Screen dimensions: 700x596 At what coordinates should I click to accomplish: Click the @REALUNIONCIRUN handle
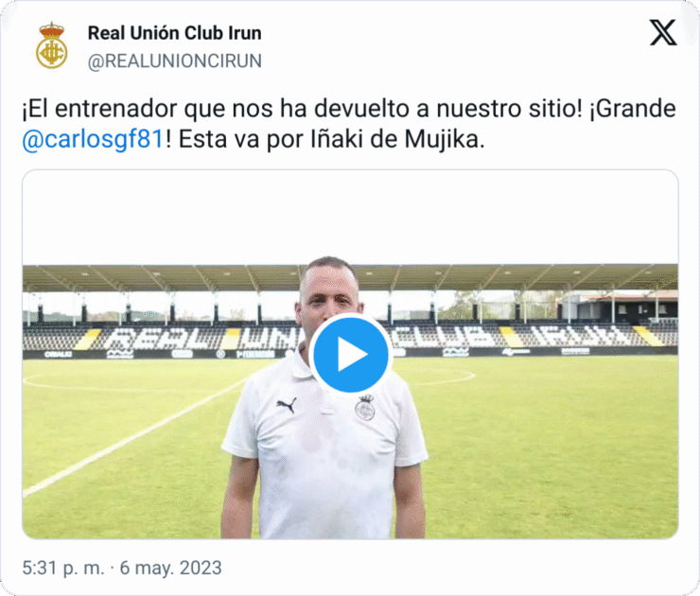click(x=175, y=61)
